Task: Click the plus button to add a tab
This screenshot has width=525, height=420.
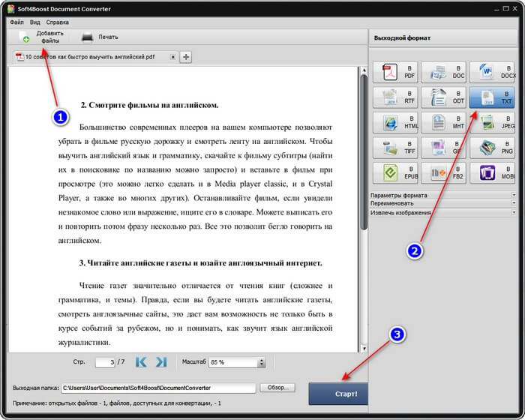Action: click(x=186, y=57)
